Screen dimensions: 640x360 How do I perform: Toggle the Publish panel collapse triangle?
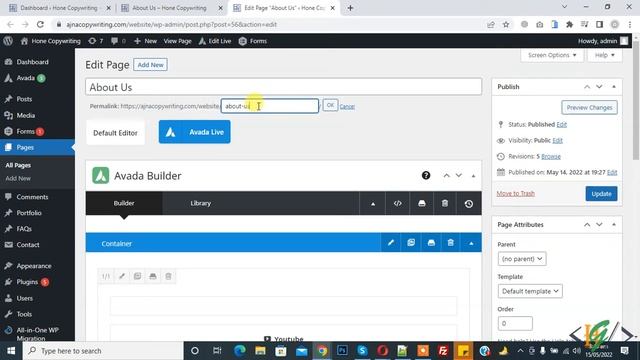point(614,87)
